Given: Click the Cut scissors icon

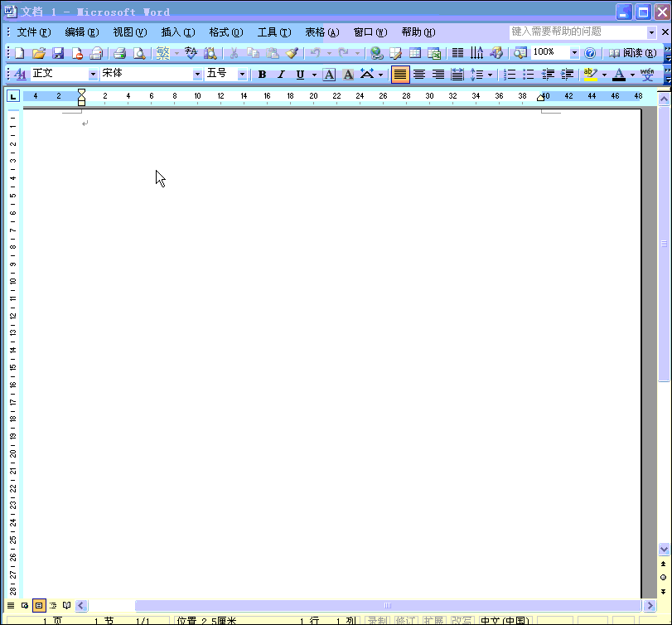Looking at the screenshot, I should click(234, 53).
